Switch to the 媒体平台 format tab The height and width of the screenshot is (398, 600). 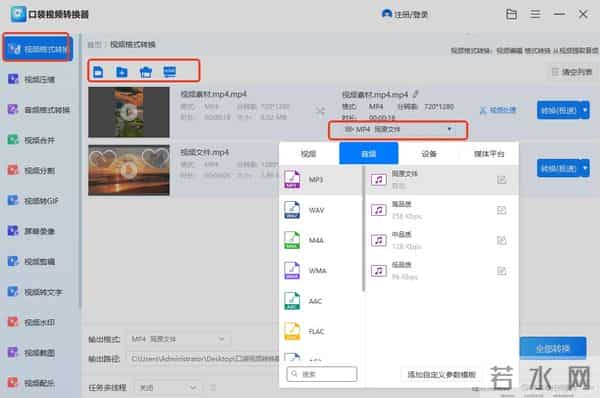coord(489,153)
